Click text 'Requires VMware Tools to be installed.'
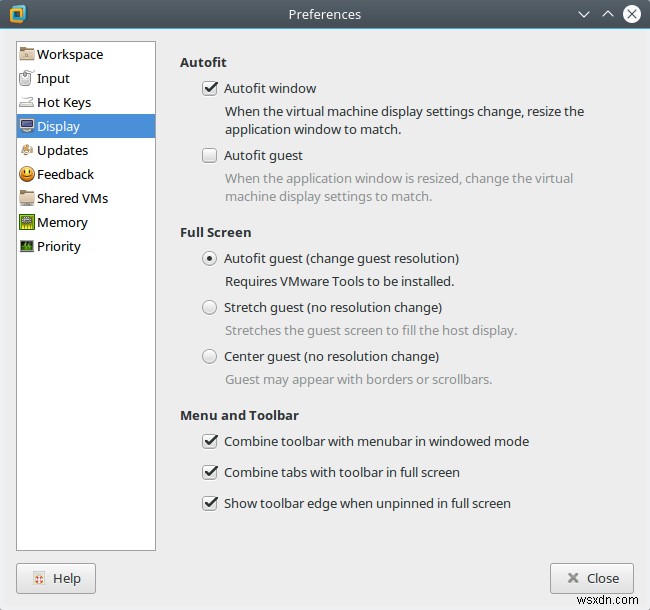Image resolution: width=650 pixels, height=610 pixels. click(x=340, y=282)
